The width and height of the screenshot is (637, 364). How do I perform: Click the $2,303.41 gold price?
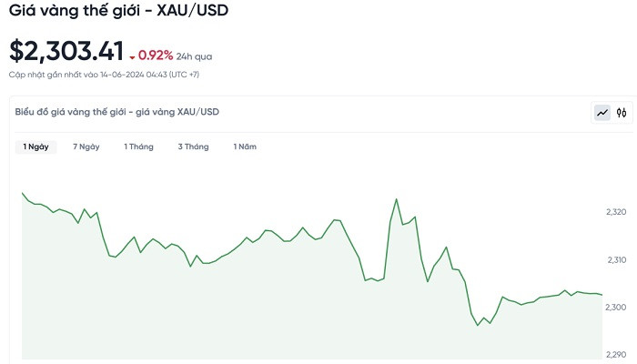66,51
